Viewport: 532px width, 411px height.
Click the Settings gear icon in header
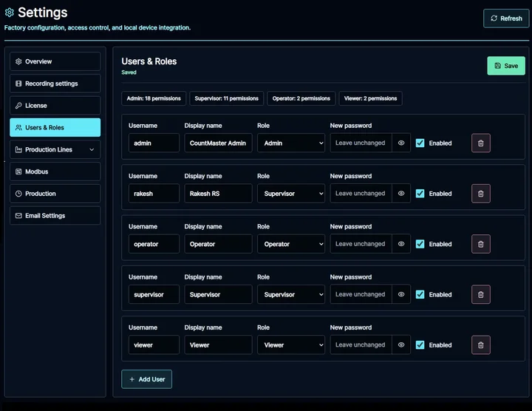tap(9, 13)
